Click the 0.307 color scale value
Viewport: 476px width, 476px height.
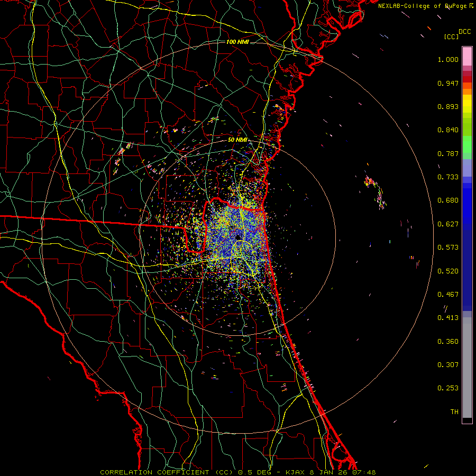click(x=448, y=365)
